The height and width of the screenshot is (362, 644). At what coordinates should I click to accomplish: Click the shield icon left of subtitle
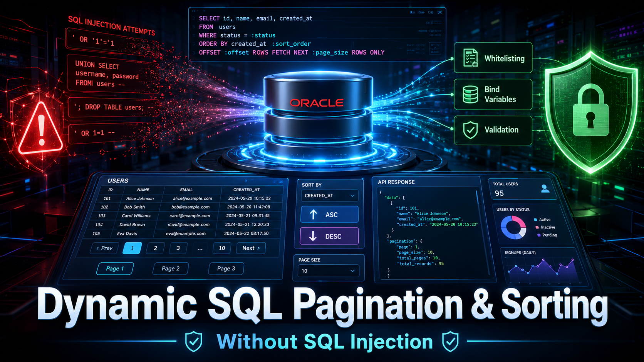193,341
